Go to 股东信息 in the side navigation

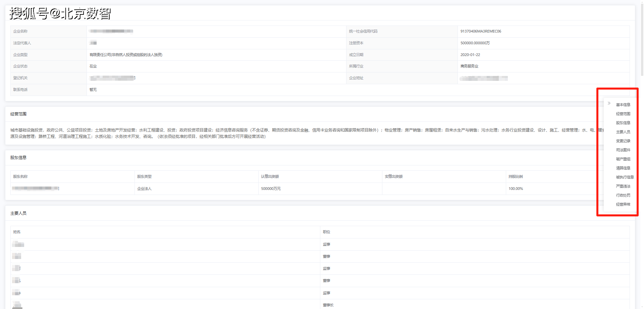(x=623, y=123)
